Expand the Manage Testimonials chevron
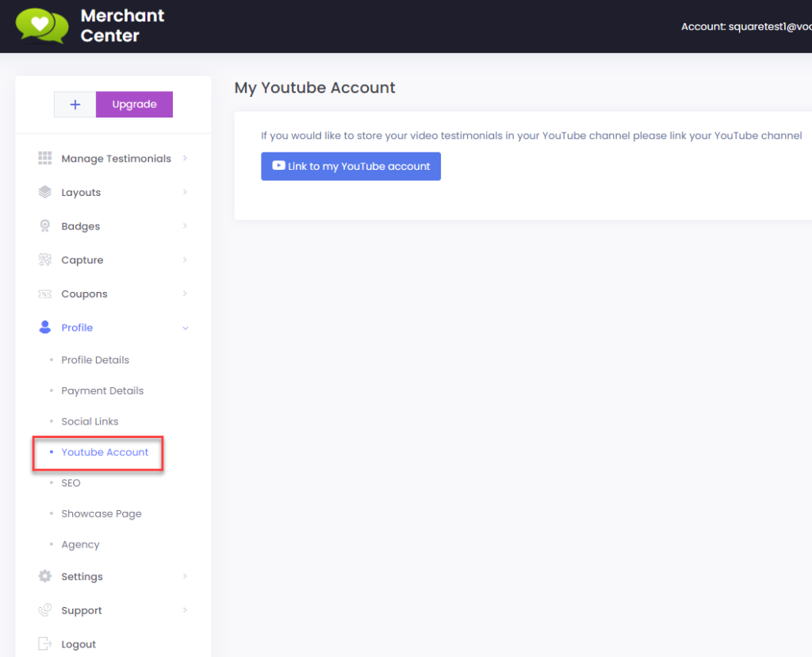Viewport: 812px width, 657px height. [185, 158]
